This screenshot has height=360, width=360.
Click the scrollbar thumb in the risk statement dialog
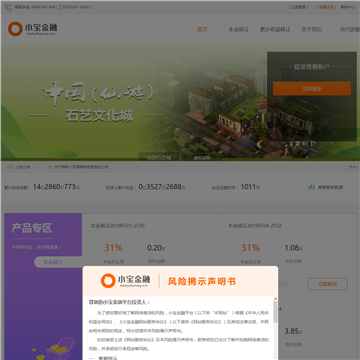pos(275,312)
